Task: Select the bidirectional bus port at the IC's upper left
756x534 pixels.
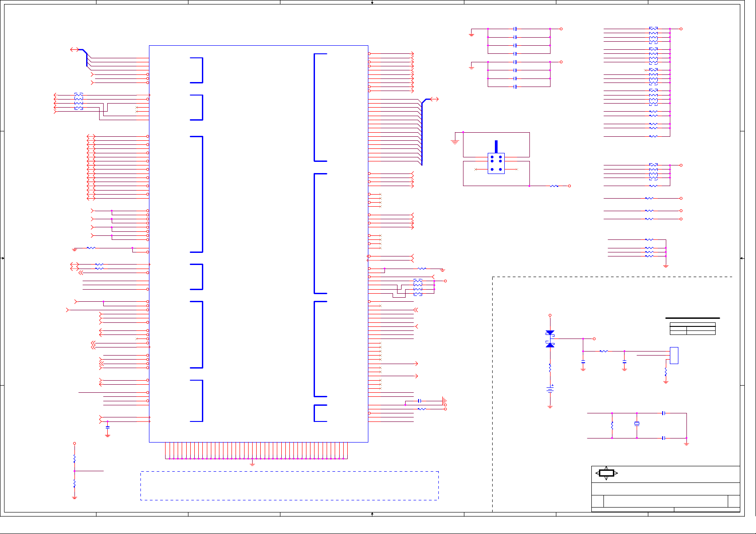Action: point(75,50)
